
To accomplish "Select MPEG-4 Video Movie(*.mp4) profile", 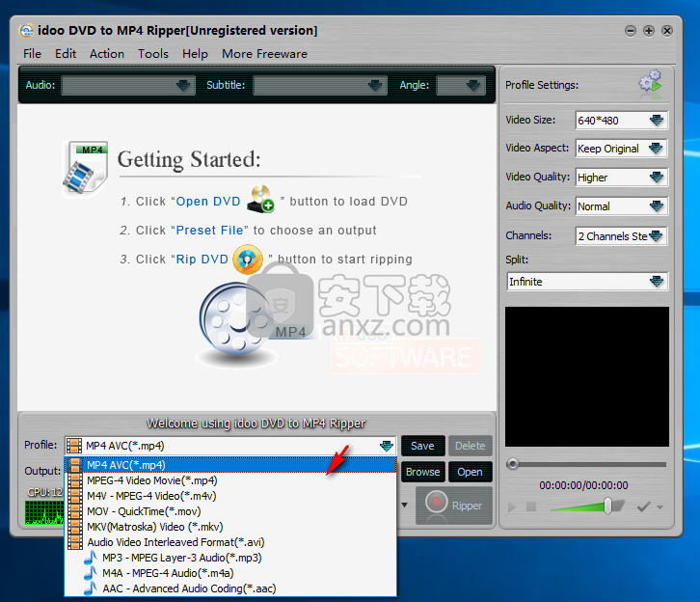I will (x=230, y=480).
